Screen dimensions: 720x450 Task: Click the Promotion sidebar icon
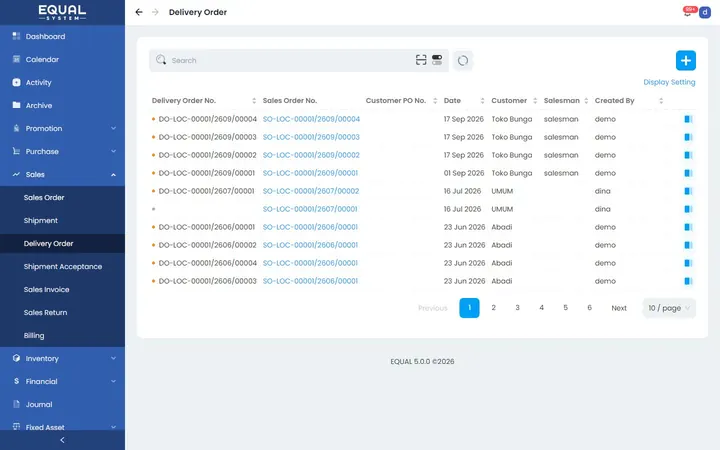(17, 128)
